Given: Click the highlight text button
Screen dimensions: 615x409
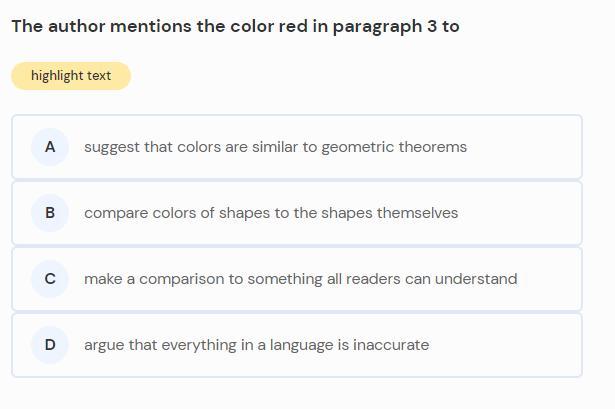Looking at the screenshot, I should pos(71,76).
